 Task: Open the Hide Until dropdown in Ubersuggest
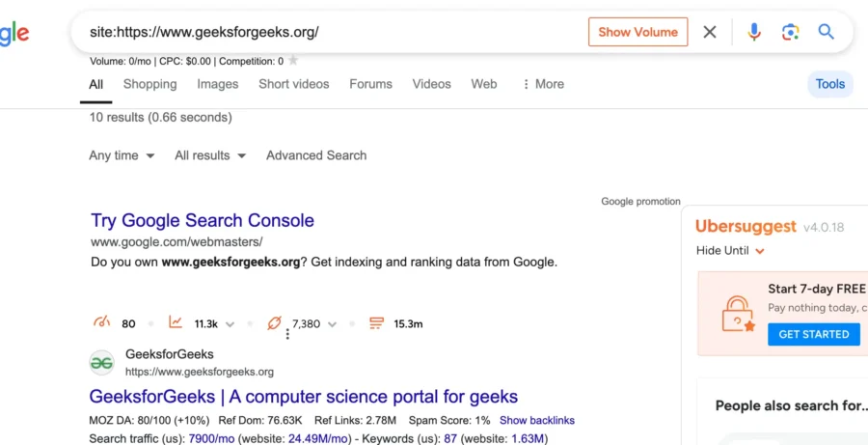[x=730, y=250]
